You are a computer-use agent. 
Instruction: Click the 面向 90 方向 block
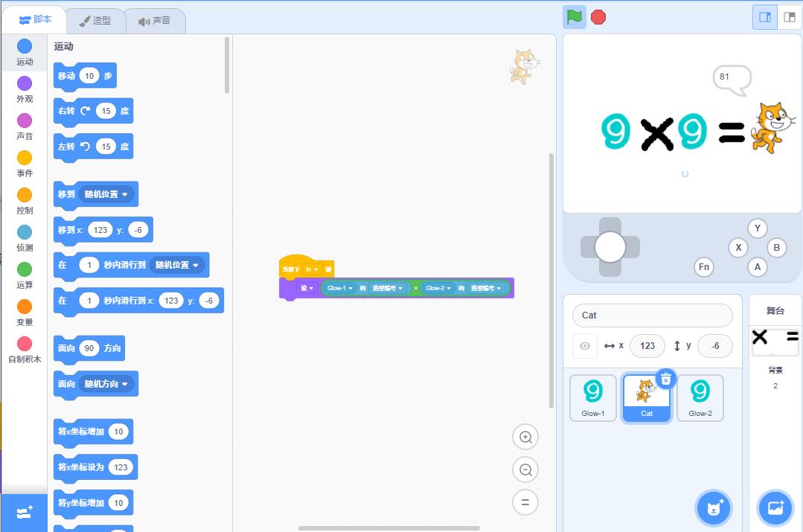89,349
